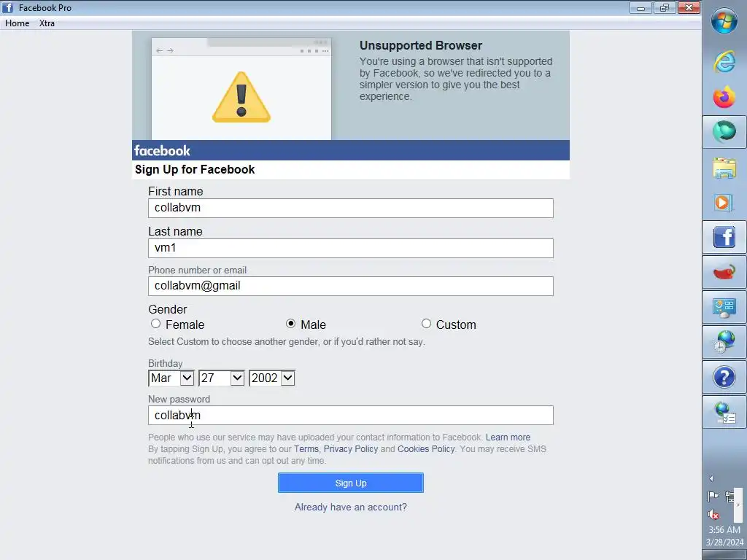Open the globe with checklist taskbar icon
747x560 pixels.
click(x=724, y=413)
